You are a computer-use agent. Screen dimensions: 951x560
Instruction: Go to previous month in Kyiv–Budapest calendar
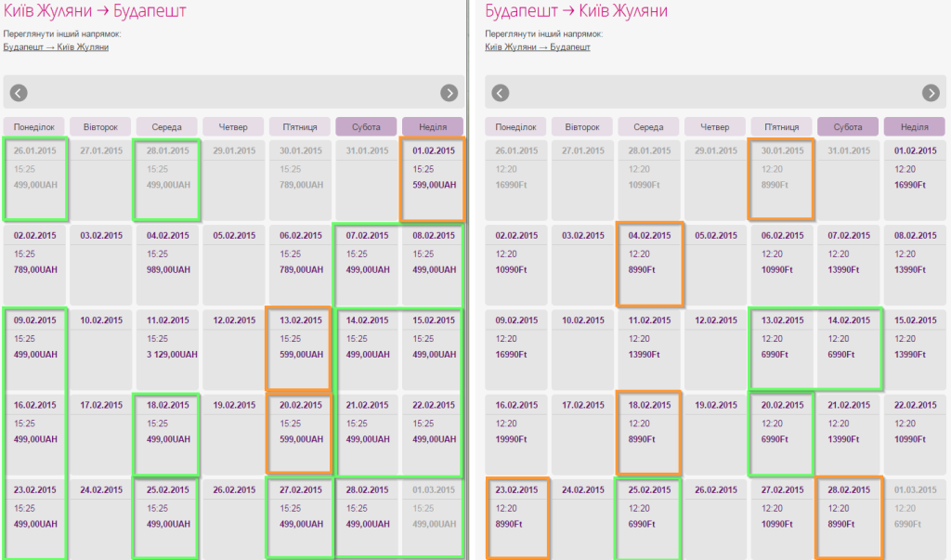[x=19, y=93]
